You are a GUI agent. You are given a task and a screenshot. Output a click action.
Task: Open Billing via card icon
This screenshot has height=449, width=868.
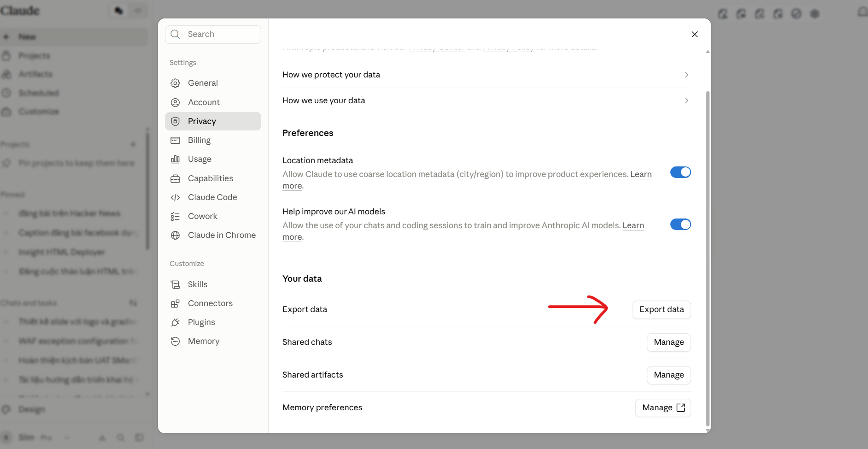click(x=175, y=140)
